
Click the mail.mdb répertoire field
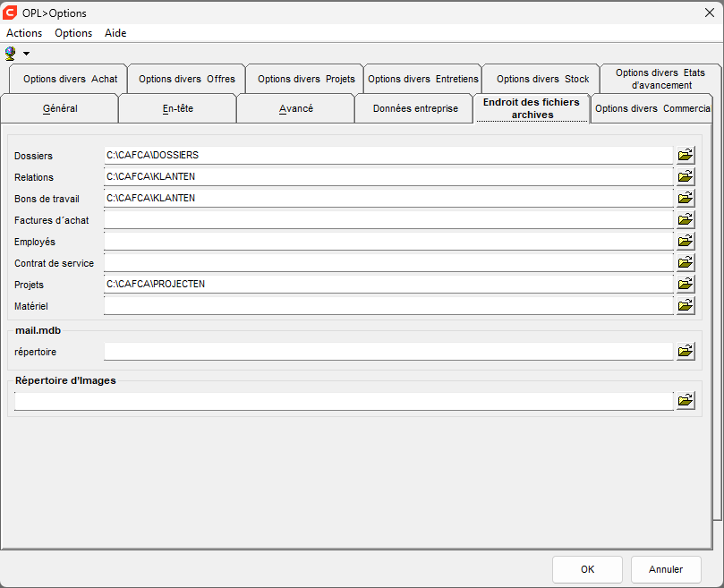[x=388, y=352]
